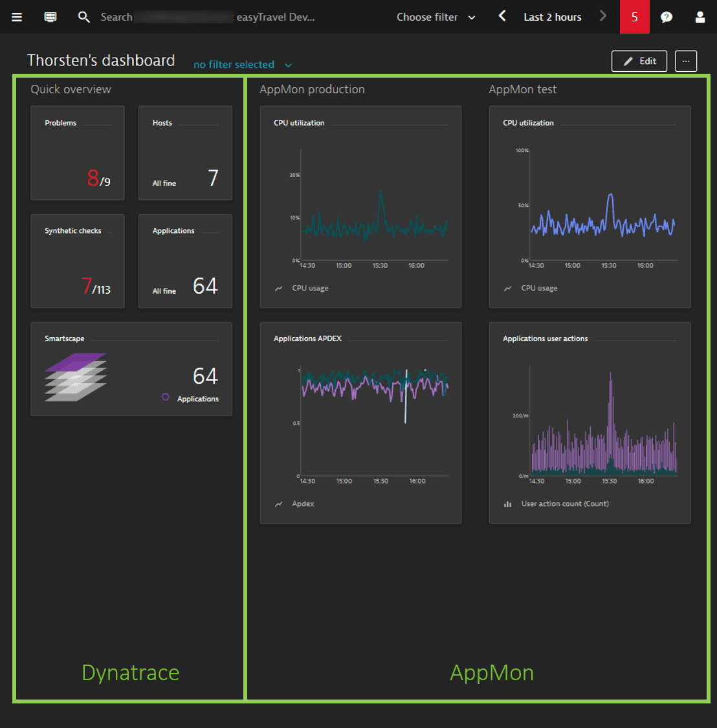The height and width of the screenshot is (728, 717).
Task: Click the Hosts count 7
Action: [213, 178]
